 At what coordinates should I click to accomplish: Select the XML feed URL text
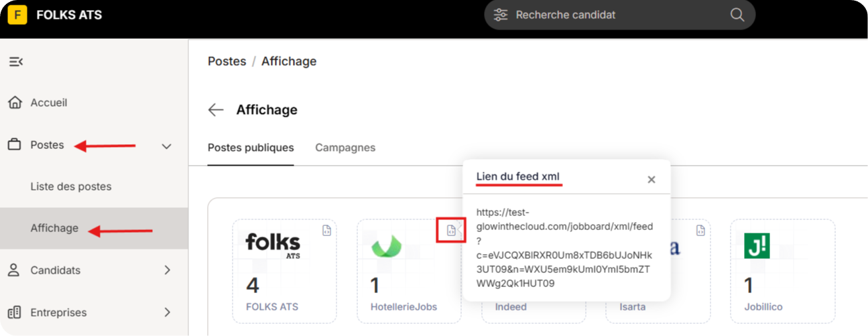(x=564, y=247)
